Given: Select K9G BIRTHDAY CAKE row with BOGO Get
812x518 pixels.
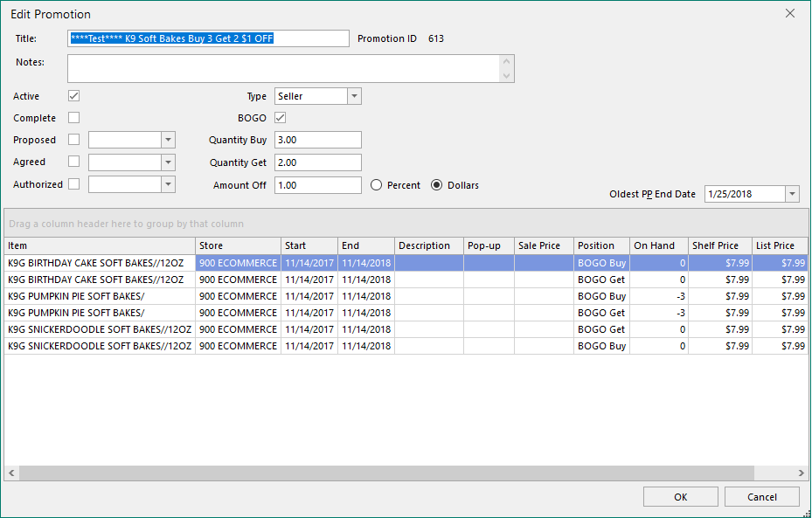Looking at the screenshot, I should tap(406, 280).
